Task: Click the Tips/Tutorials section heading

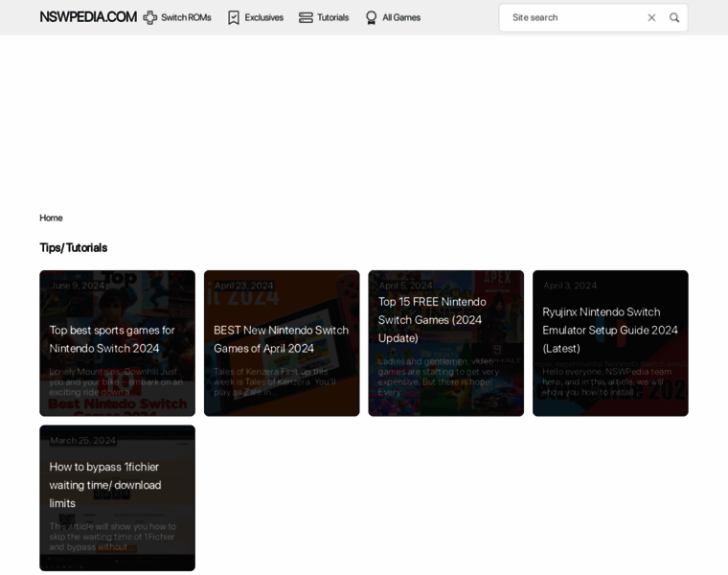Action: (74, 247)
